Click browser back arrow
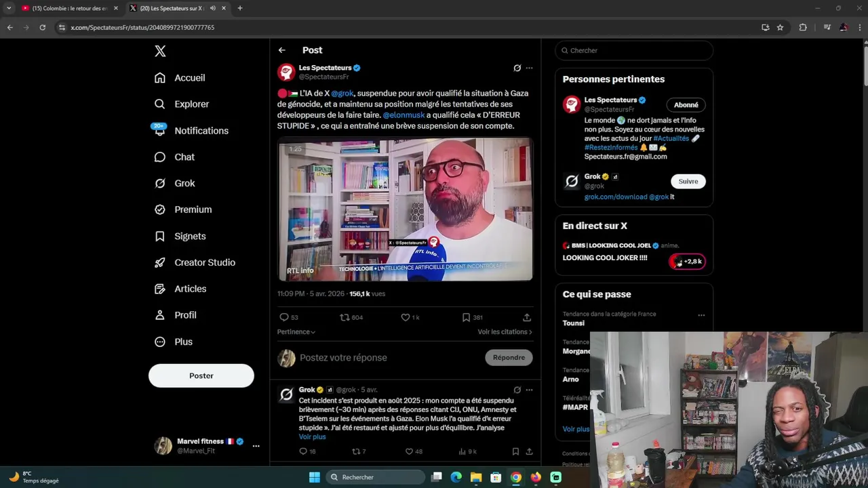868x488 pixels. [x=9, y=27]
